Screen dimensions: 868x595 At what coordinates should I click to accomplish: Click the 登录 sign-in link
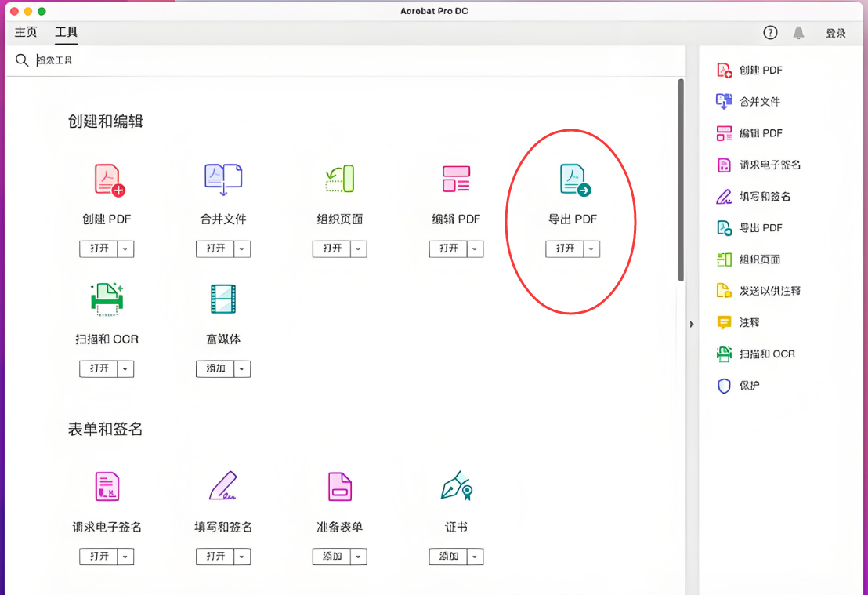tap(835, 33)
